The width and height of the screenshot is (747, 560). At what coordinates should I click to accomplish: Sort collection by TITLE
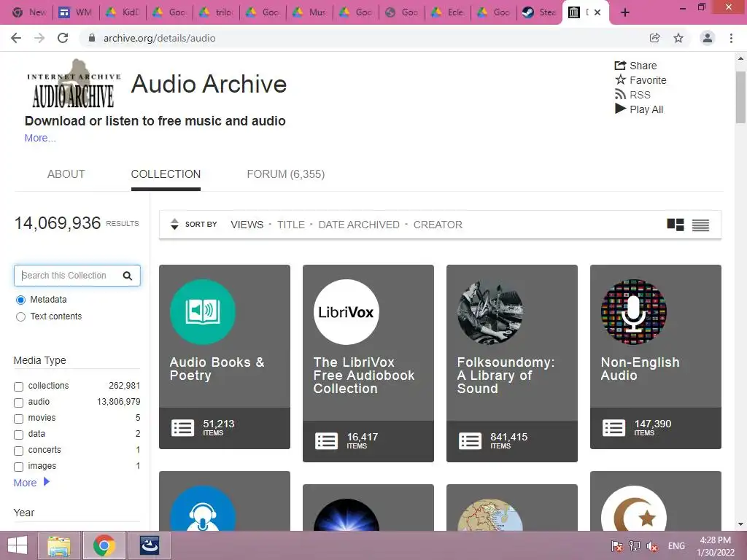pyautogui.click(x=290, y=225)
